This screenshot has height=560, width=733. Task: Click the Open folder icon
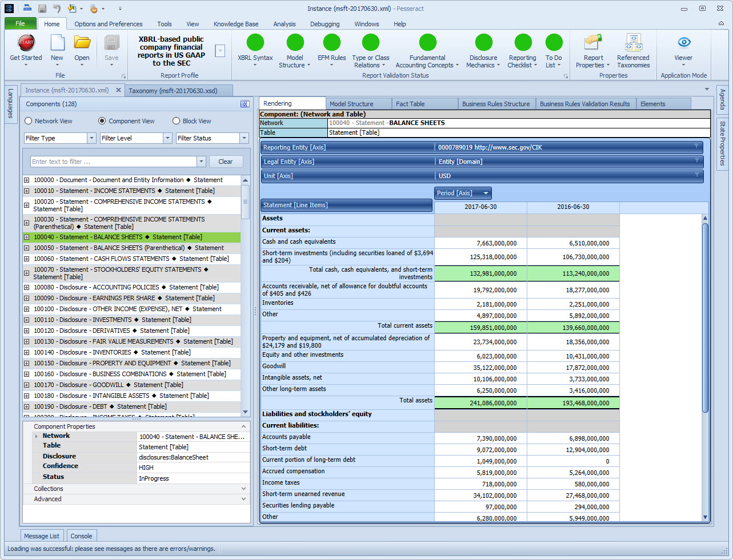tap(82, 43)
